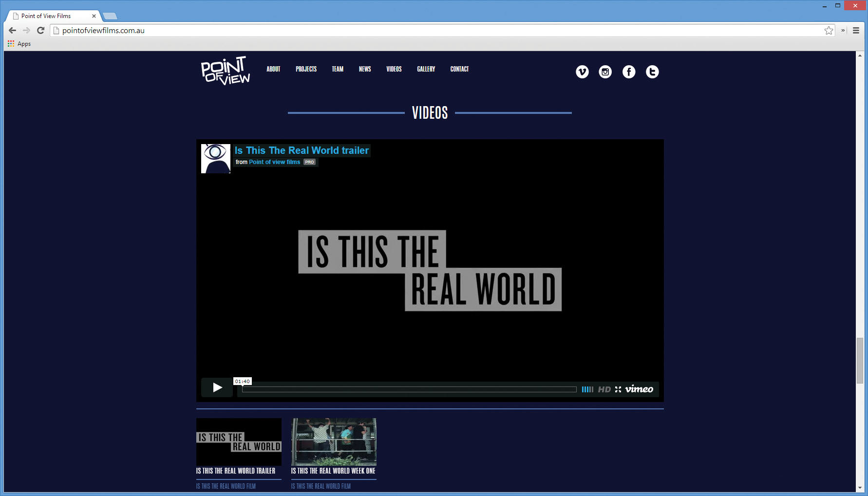Click film category link under Trailer caption
This screenshot has width=868, height=496.
226,486
